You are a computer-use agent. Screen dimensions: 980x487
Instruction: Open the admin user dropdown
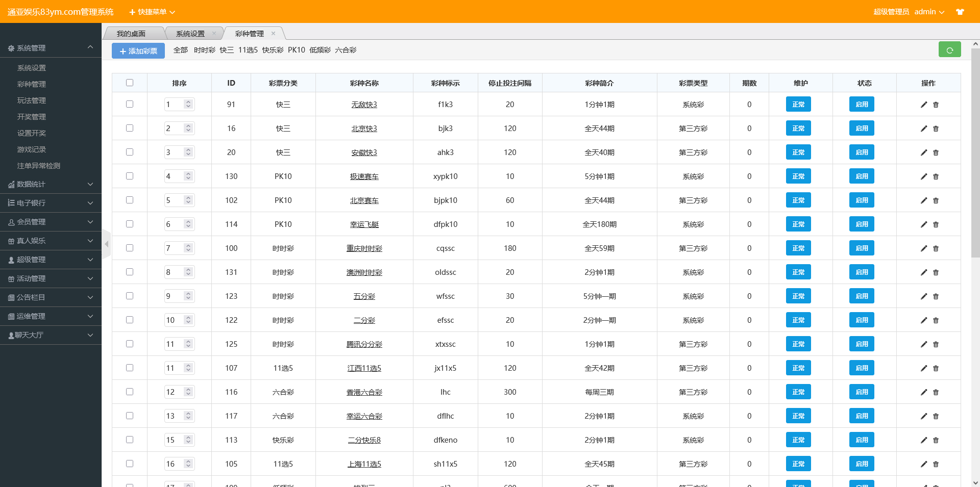tap(929, 12)
